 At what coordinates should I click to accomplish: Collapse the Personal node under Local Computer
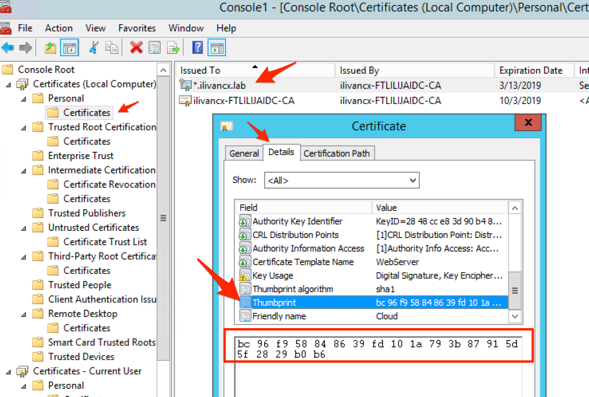pyautogui.click(x=24, y=100)
